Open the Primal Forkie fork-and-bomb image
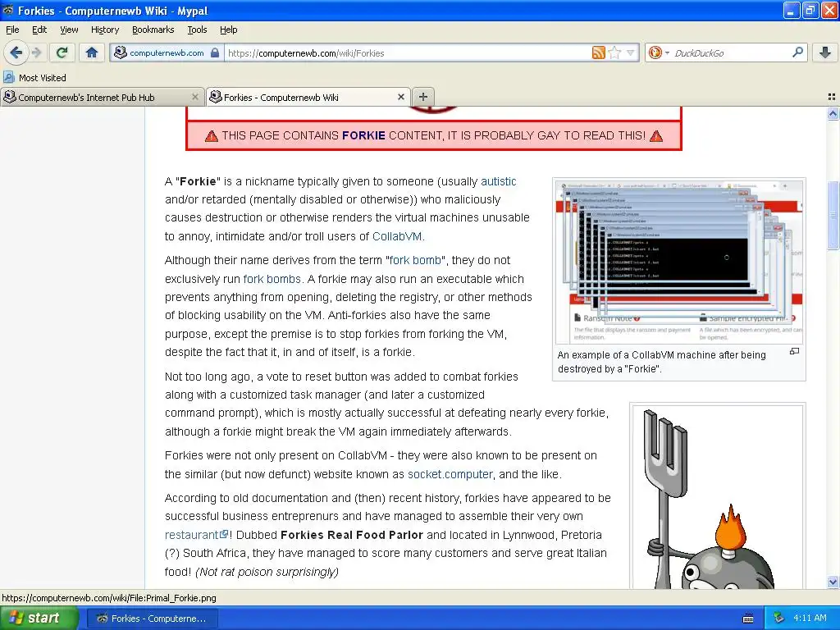This screenshot has width=840, height=630. pos(717,497)
